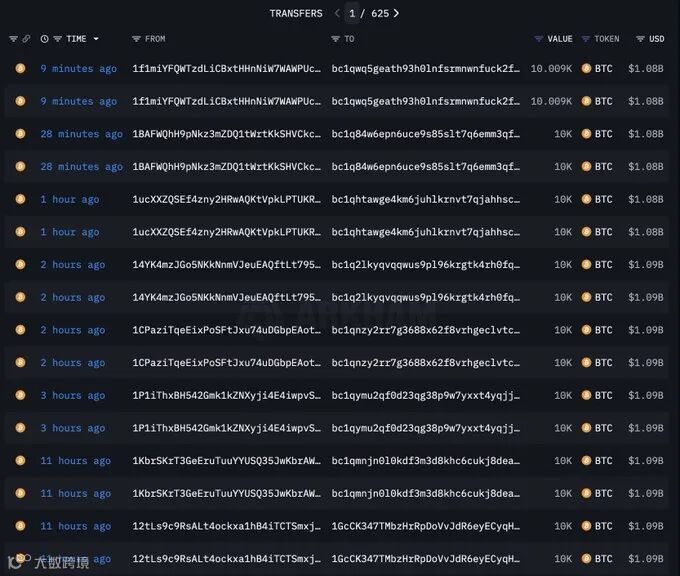Click the 625 total pages number
This screenshot has height=576, width=680.
click(x=380, y=13)
